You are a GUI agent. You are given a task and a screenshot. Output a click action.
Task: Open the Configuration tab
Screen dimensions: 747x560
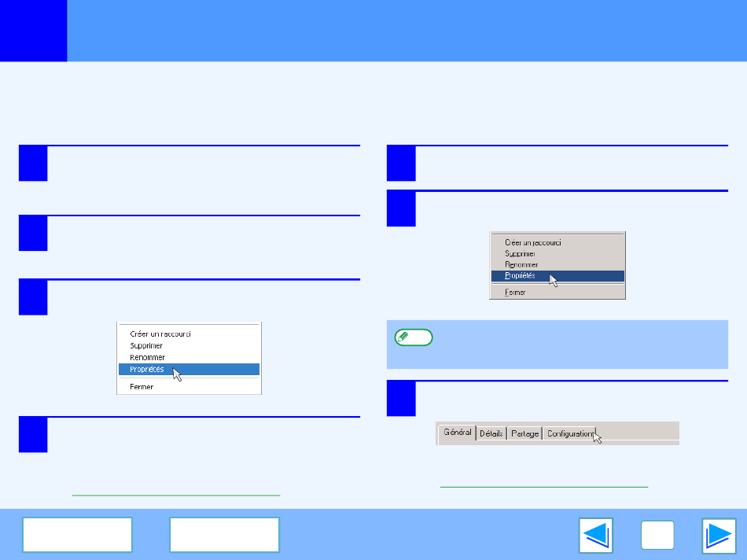point(570,433)
